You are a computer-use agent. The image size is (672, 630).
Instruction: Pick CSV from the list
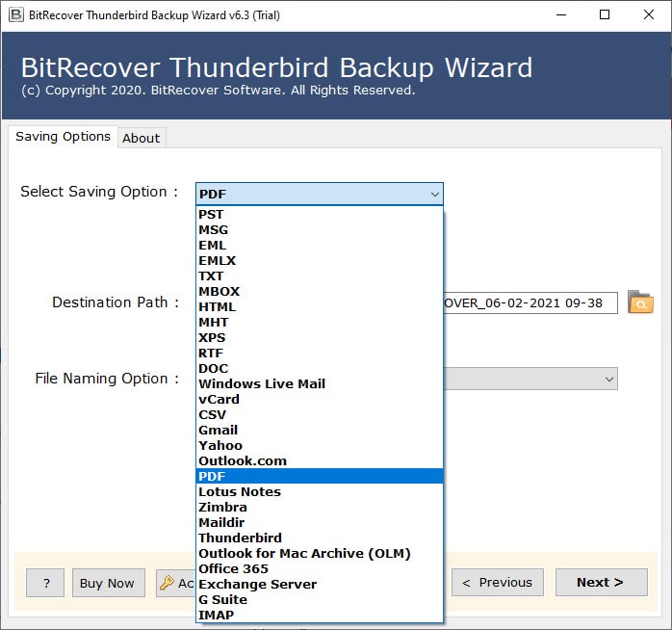point(320,415)
